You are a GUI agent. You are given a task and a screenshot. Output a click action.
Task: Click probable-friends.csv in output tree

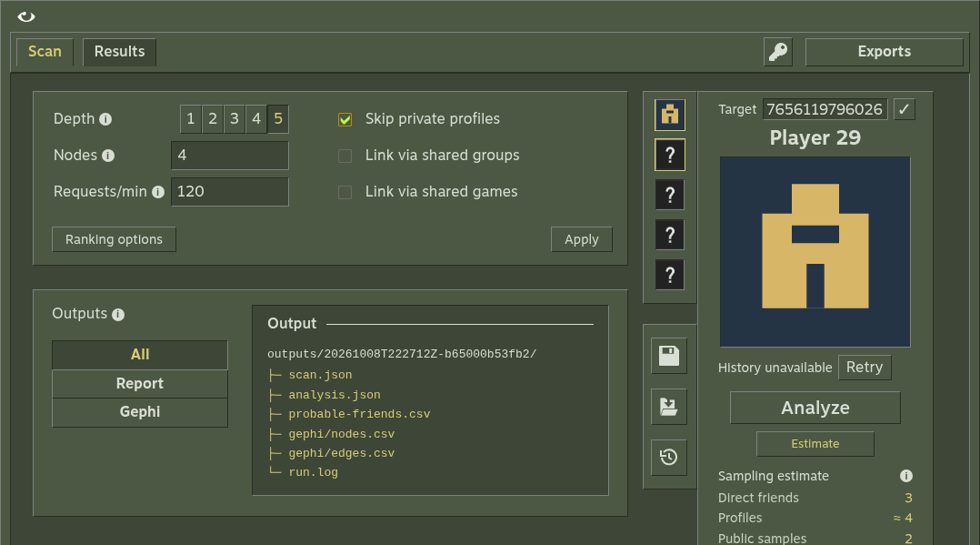[359, 414]
